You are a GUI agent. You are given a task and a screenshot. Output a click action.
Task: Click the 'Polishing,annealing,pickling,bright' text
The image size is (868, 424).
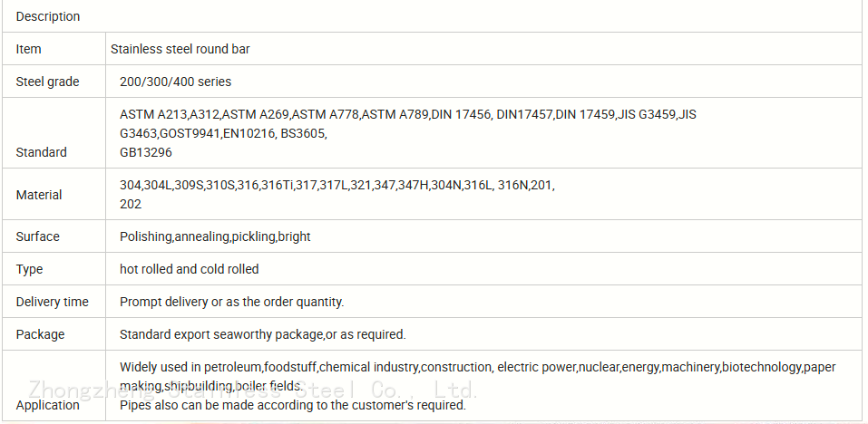[215, 236]
